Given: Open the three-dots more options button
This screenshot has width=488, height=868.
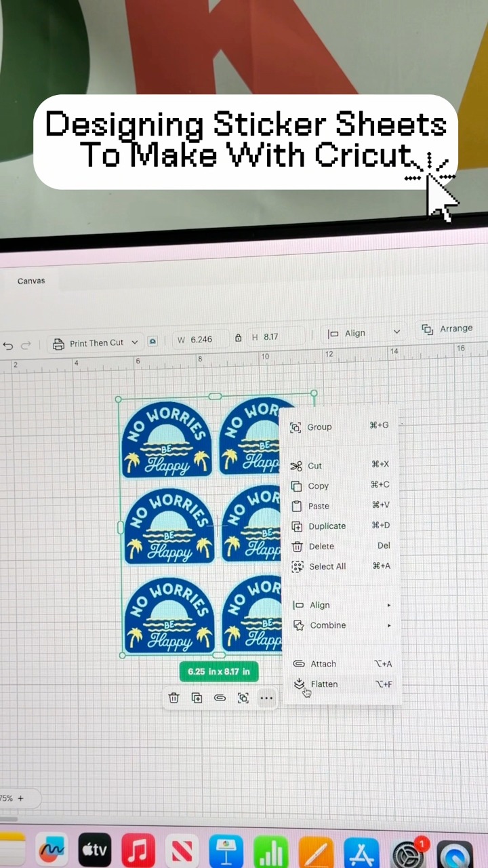Looking at the screenshot, I should tap(266, 698).
